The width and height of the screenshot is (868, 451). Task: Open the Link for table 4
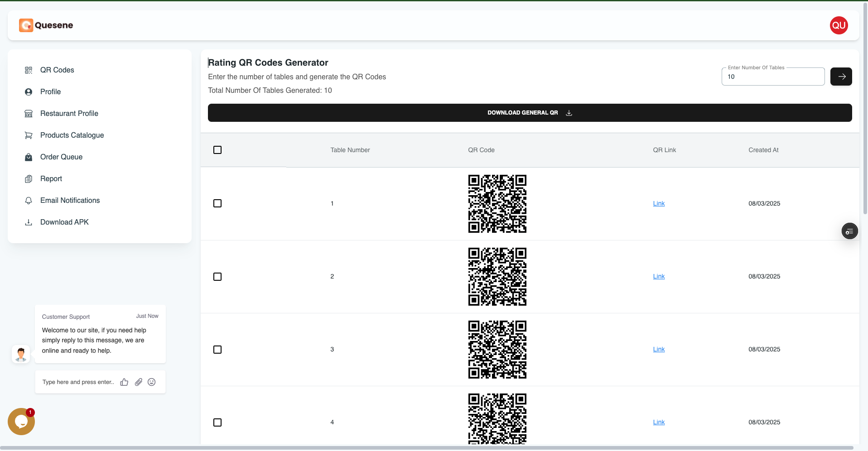coord(659,422)
